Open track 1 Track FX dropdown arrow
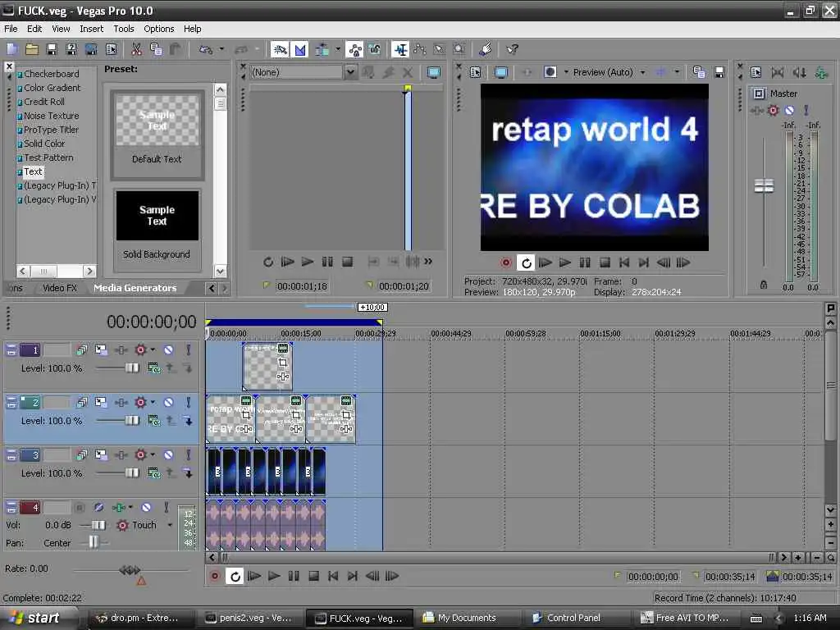The height and width of the screenshot is (630, 840). pos(153,349)
